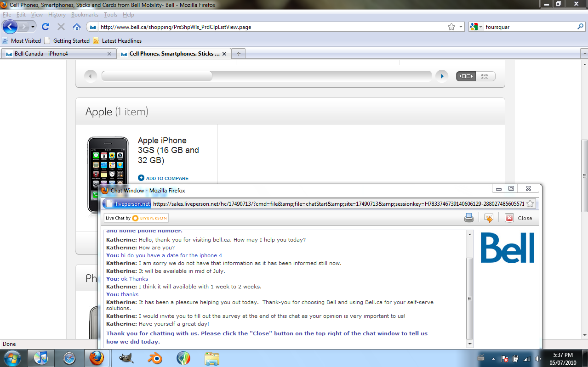This screenshot has height=367, width=588.
Task: Switch to carousel view toggle
Action: coord(466,76)
